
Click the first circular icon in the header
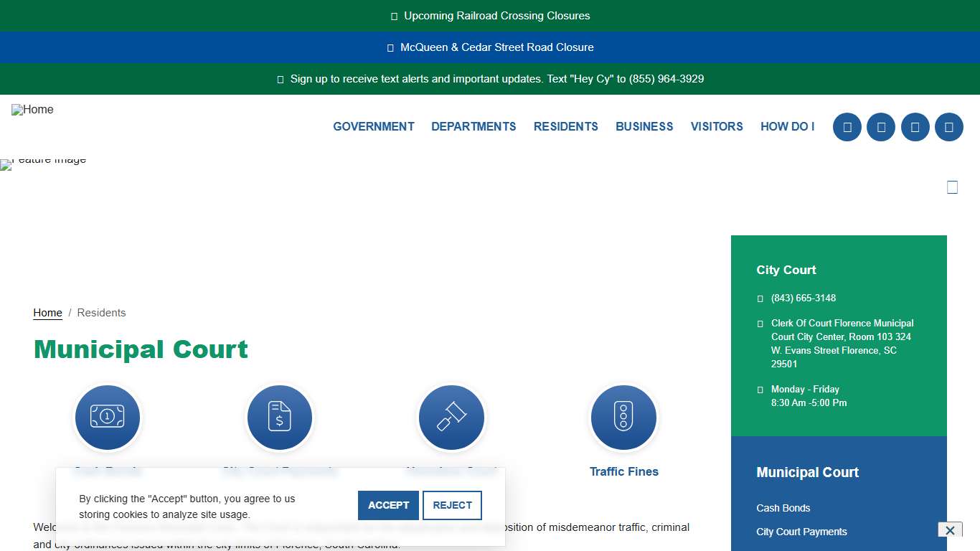tap(847, 127)
